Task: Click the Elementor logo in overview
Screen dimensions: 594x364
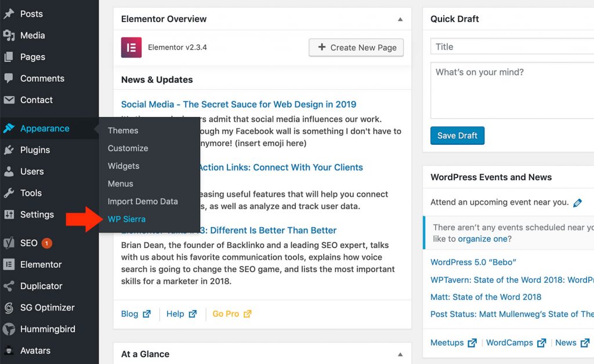Action: pyautogui.click(x=131, y=48)
